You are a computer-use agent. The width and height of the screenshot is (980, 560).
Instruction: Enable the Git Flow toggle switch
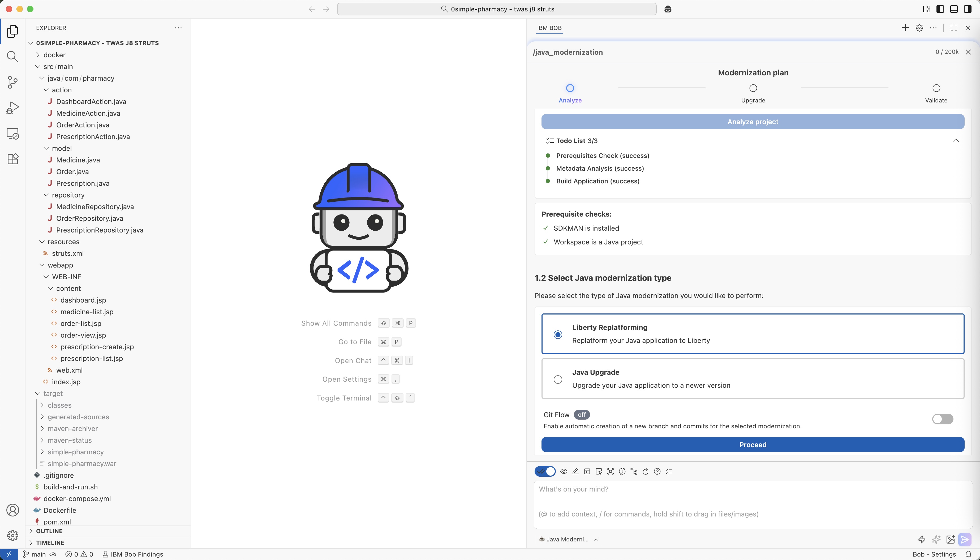(x=942, y=419)
